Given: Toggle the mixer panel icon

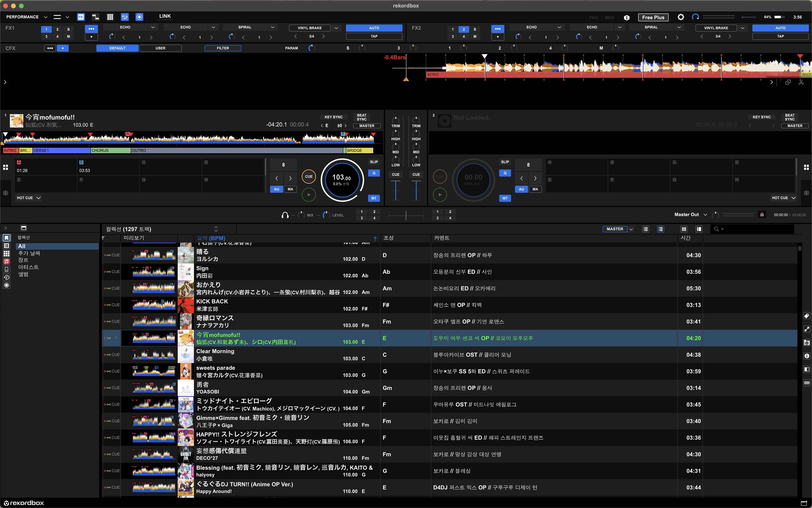Looking at the screenshot, I should pos(125,17).
